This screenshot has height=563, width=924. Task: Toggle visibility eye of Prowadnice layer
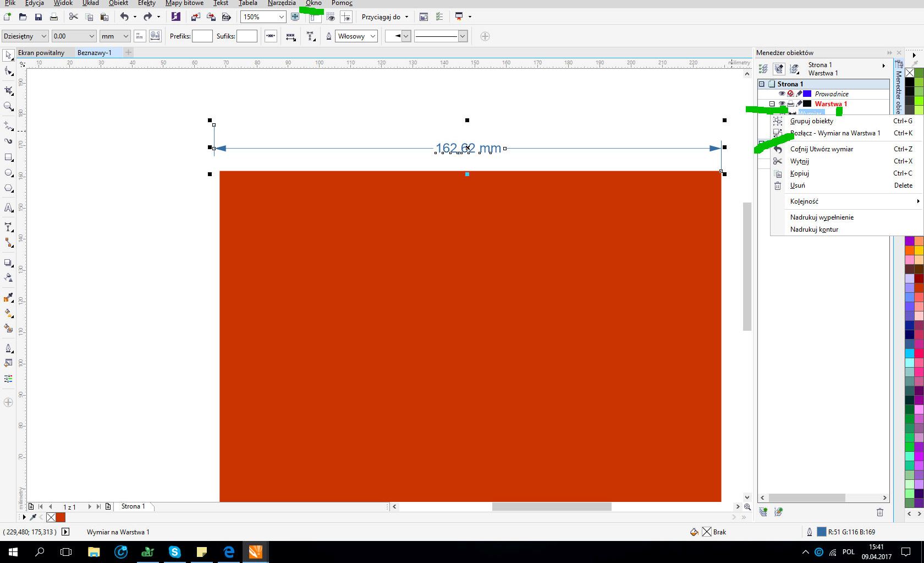[782, 94]
